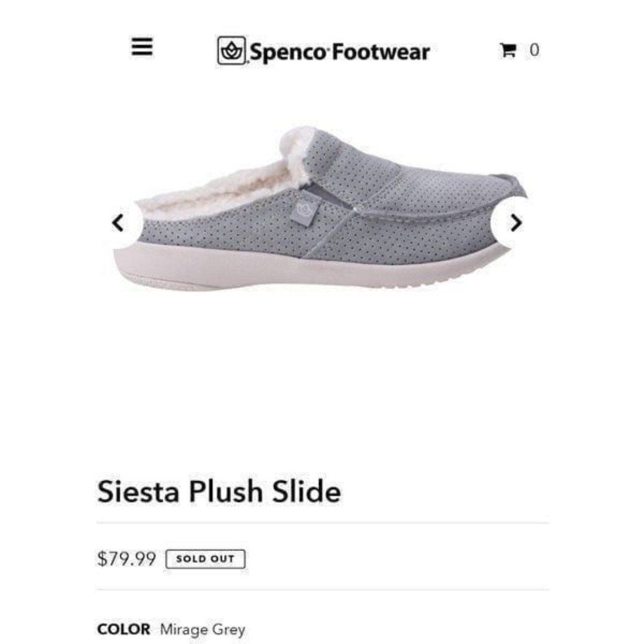
Task: Click the cart item count 0
Action: pyautogui.click(x=534, y=50)
